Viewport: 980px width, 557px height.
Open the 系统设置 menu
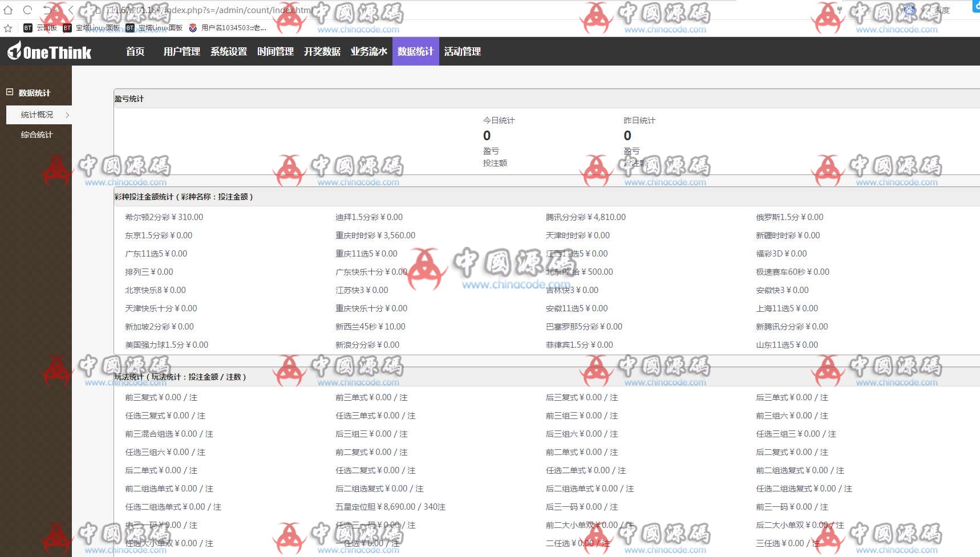click(x=229, y=51)
